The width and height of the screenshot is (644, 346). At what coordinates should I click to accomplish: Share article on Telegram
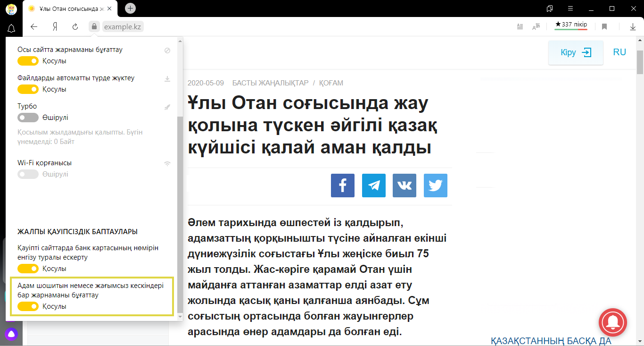coord(374,186)
